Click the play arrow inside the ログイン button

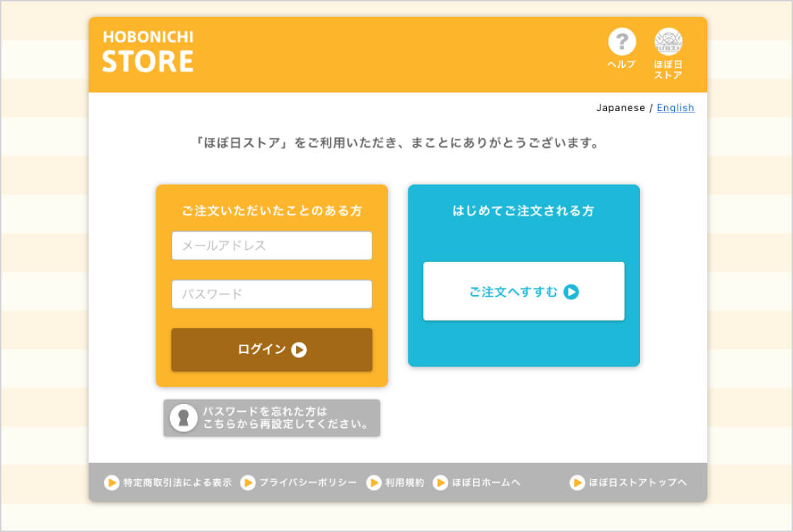tap(299, 349)
